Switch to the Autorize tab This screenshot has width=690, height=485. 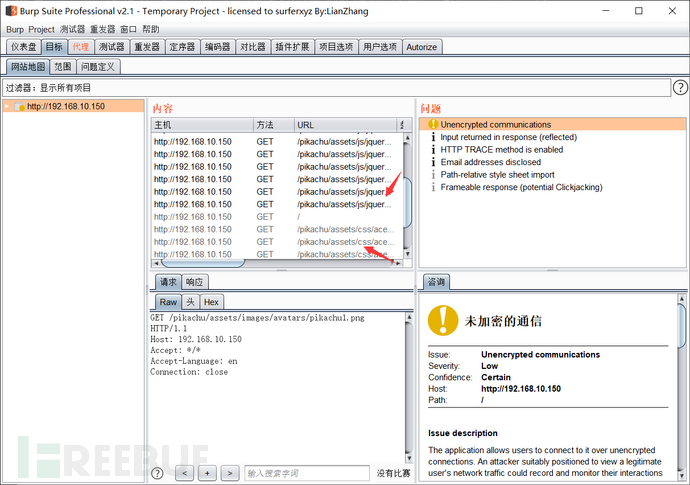(x=422, y=47)
